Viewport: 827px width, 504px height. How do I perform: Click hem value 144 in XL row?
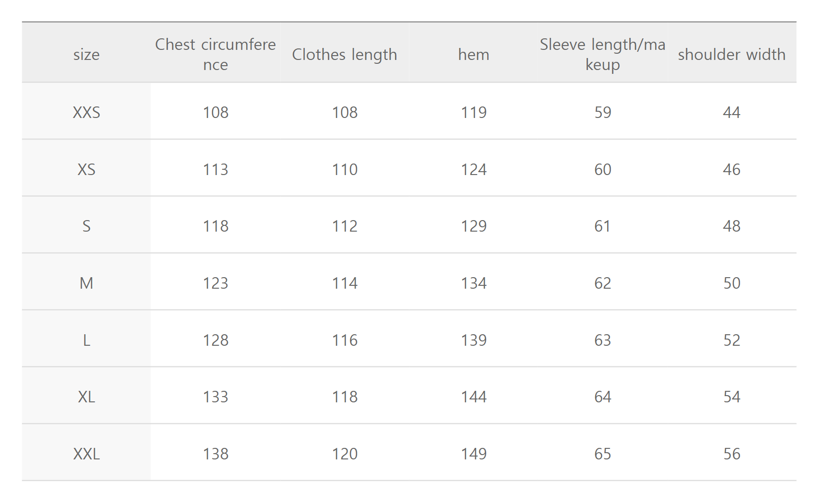(x=474, y=397)
